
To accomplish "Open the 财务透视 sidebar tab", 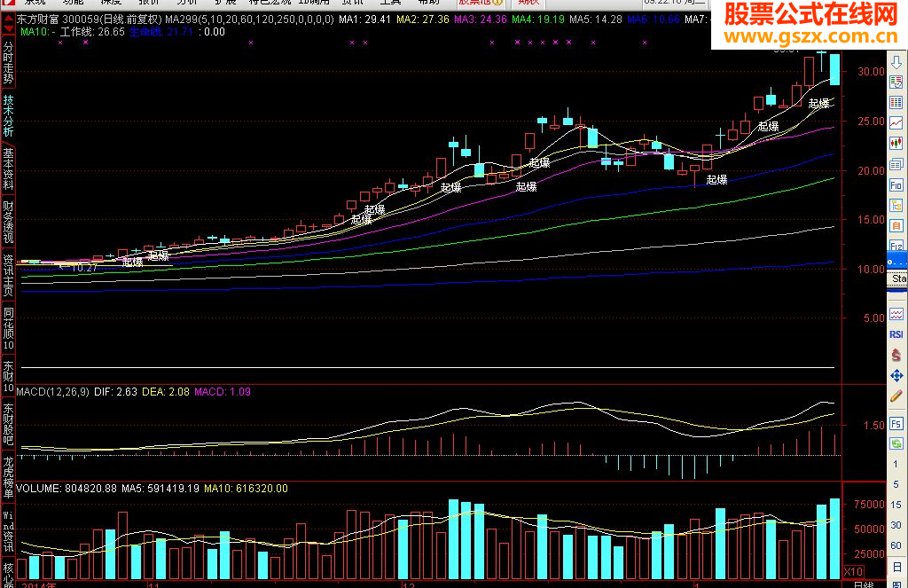I will 8,222.
